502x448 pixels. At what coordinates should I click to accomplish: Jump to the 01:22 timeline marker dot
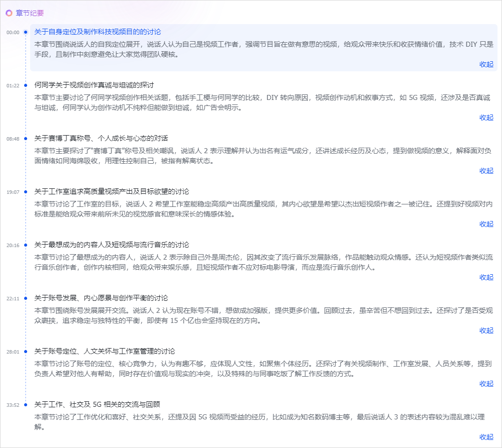(26, 85)
